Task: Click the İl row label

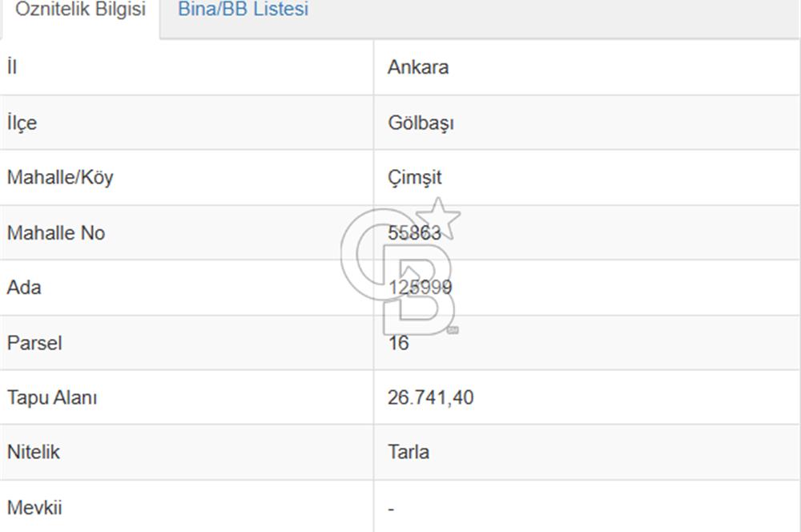Action: (12, 67)
